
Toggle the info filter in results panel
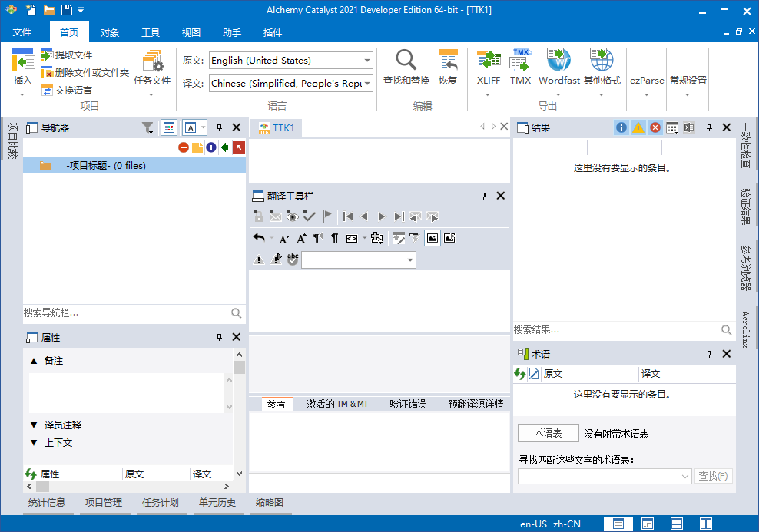click(621, 127)
